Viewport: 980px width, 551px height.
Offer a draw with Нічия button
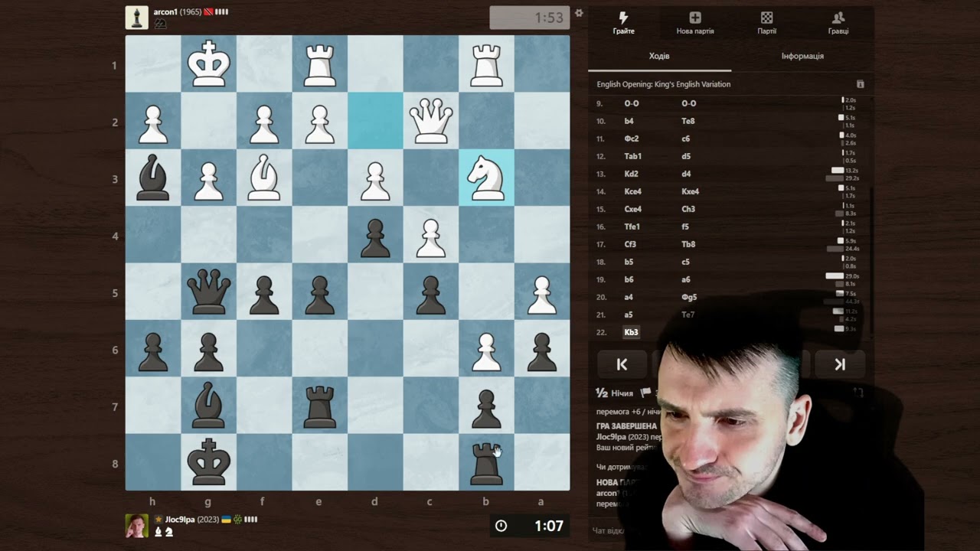coord(615,393)
